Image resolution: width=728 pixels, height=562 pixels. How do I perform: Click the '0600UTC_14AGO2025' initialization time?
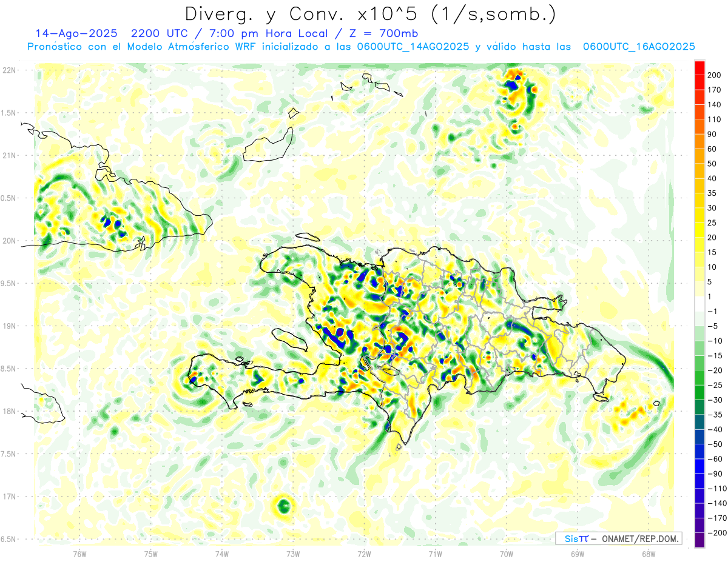click(413, 47)
